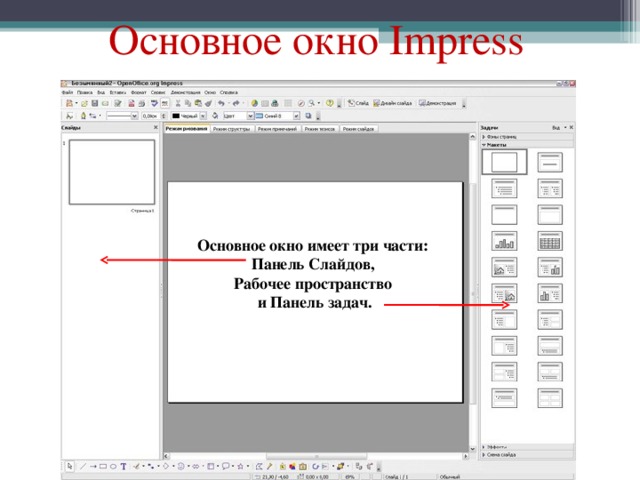Viewport: 640px width, 480px height.
Task: Select the Callouts shape tool
Action: tap(225, 466)
